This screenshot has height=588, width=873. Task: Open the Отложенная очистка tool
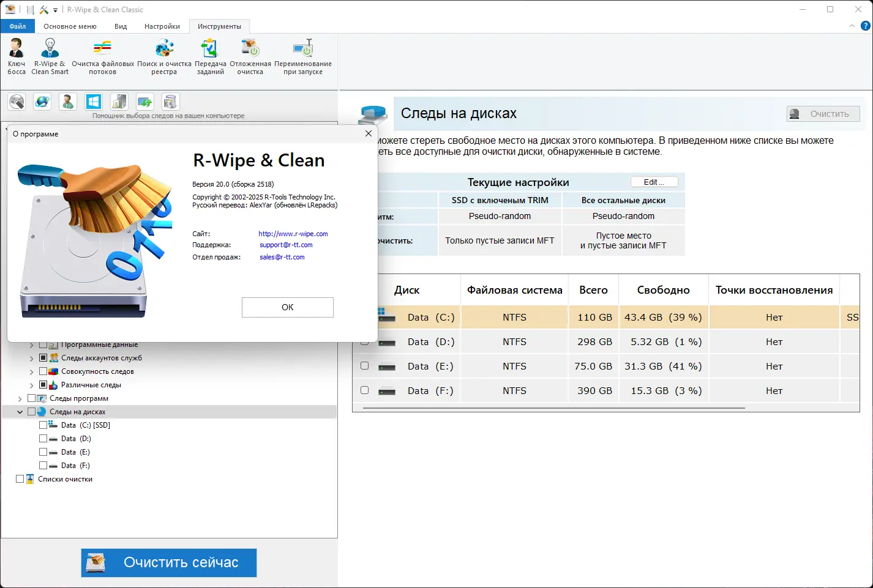coord(249,55)
